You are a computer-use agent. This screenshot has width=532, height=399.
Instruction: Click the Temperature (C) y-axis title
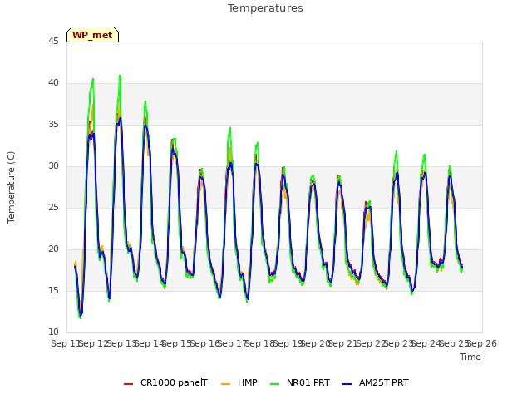tap(11, 187)
